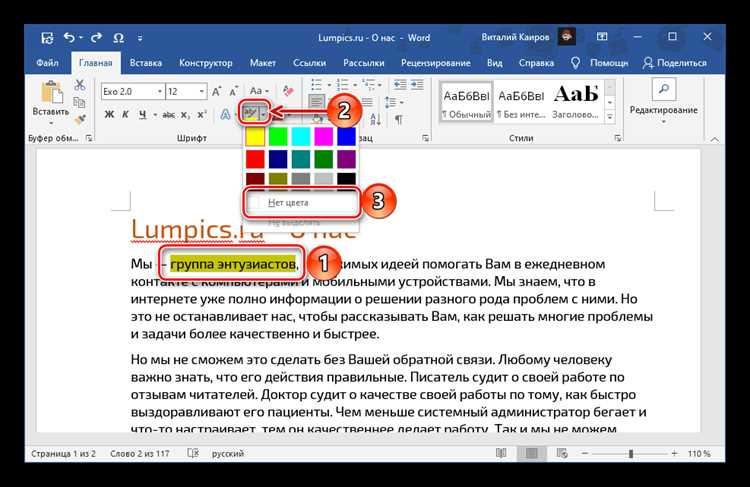
Task: Click the Save icon in quick access toolbar
Action: pos(47,38)
